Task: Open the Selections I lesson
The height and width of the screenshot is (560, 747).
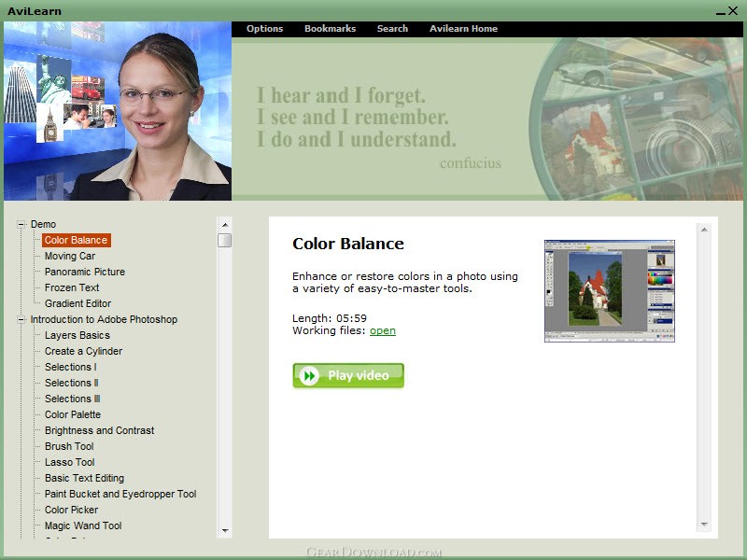Action: (x=71, y=367)
